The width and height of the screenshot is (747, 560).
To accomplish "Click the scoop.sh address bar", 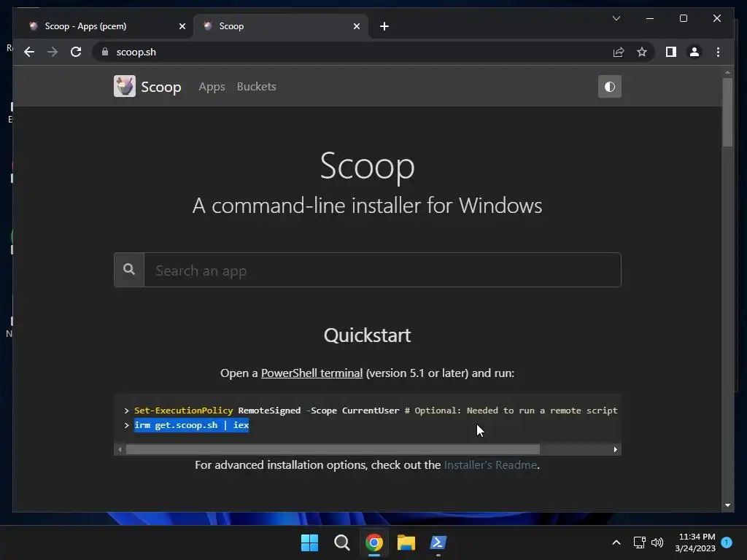I will (352, 52).
